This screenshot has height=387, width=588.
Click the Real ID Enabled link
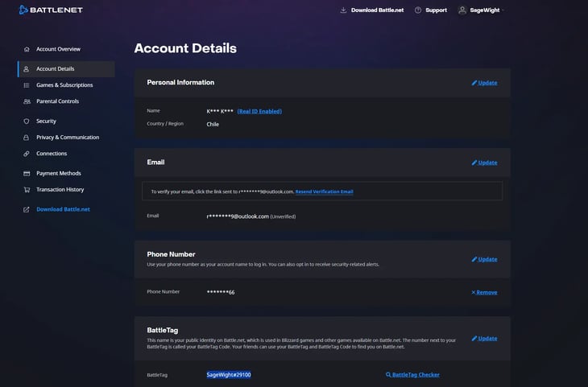(x=259, y=111)
